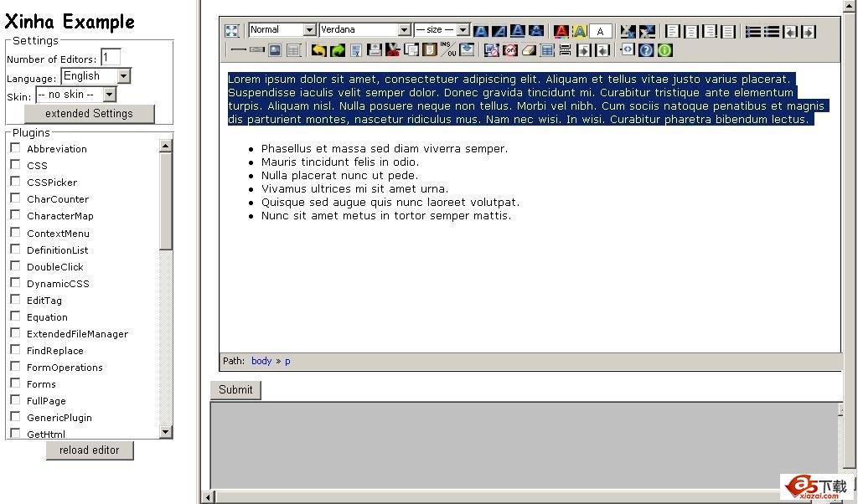Enable the Abbreviation plugin

(15, 148)
